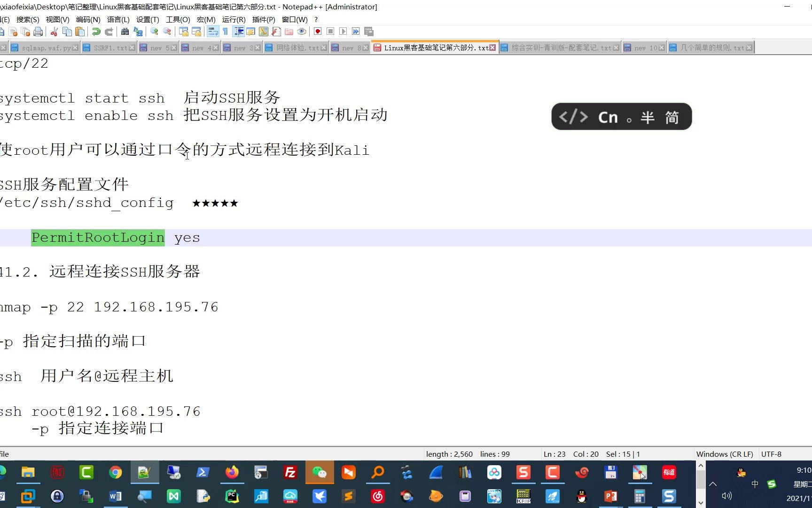Print the current document
Image resolution: width=812 pixels, height=508 pixels.
point(38,32)
